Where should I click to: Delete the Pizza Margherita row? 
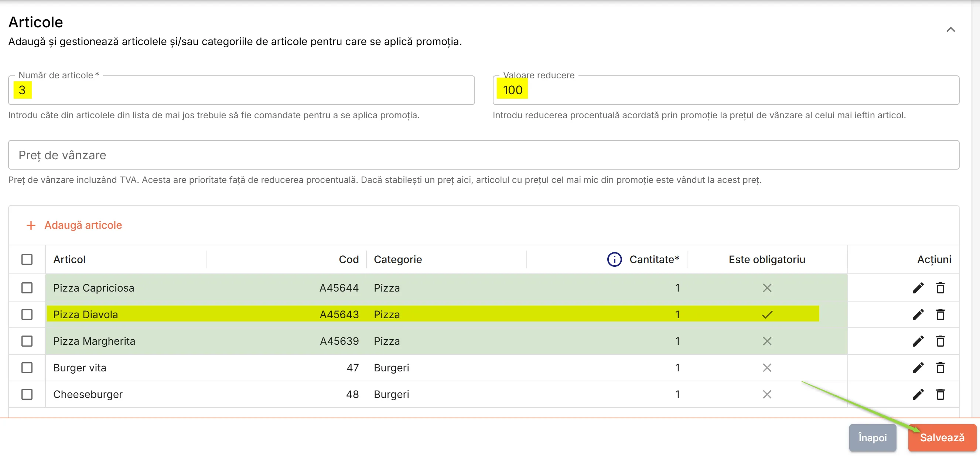940,341
